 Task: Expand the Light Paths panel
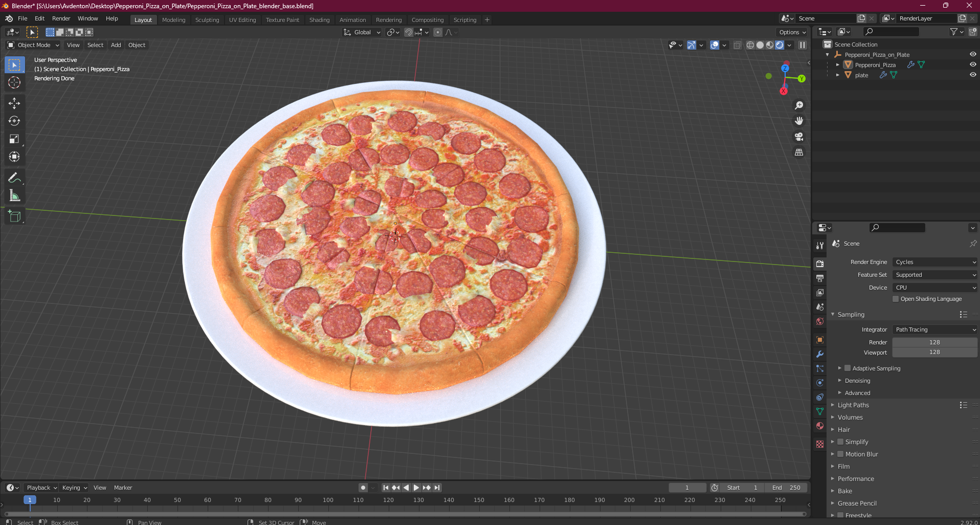point(853,405)
